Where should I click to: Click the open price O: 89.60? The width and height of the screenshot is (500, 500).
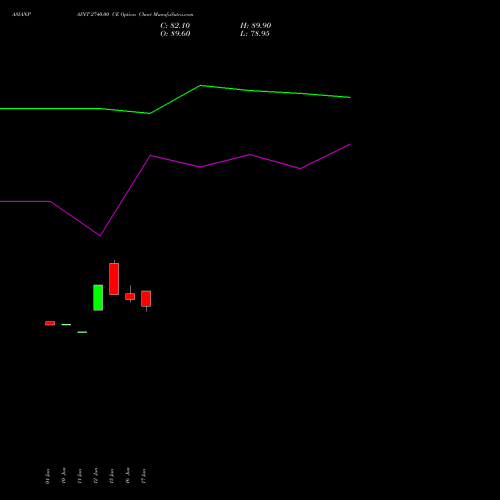[175, 34]
